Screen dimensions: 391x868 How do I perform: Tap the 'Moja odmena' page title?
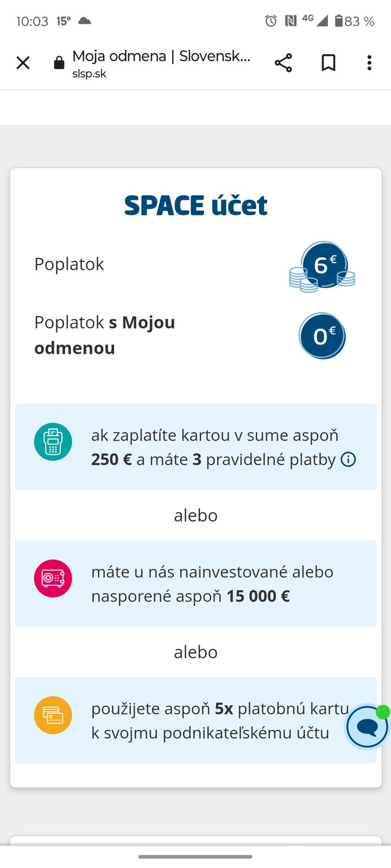[161, 56]
